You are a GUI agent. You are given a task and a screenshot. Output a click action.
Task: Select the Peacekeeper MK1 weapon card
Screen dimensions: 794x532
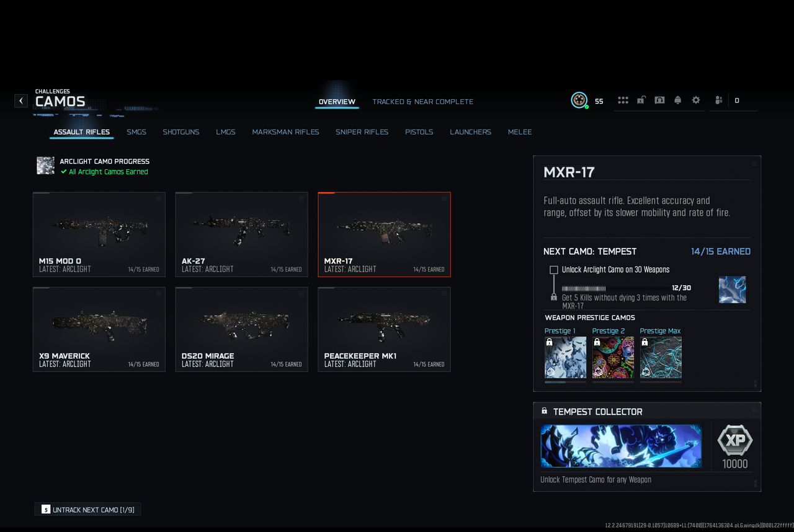pos(384,329)
